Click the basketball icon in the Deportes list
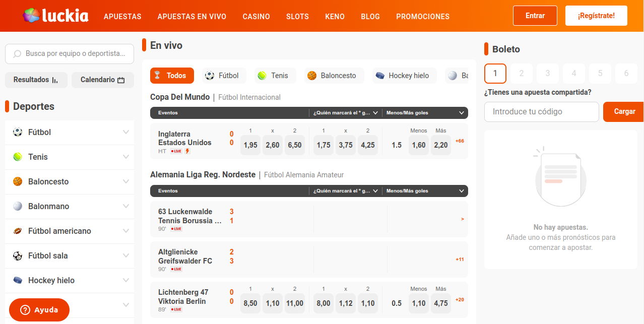644x324 pixels. tap(18, 181)
